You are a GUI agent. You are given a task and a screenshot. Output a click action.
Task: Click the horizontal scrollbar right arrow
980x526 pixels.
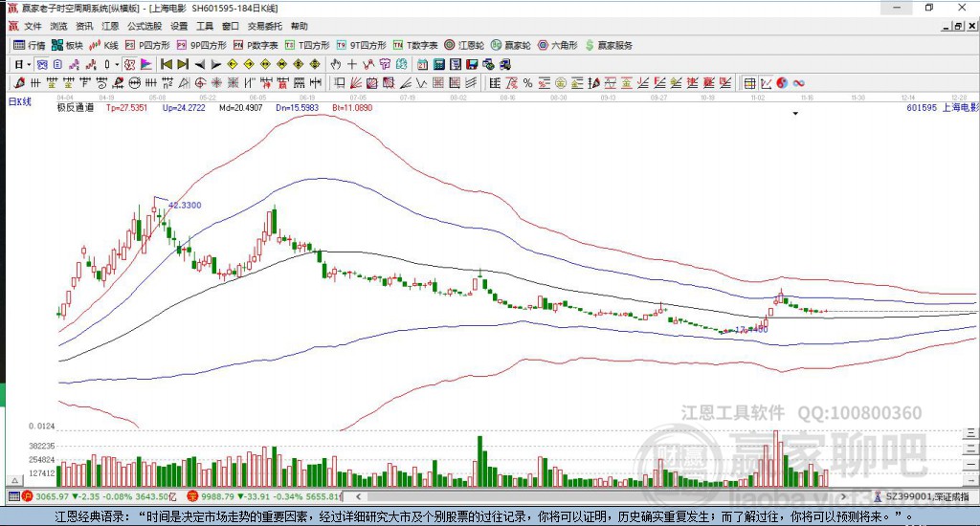point(844,496)
